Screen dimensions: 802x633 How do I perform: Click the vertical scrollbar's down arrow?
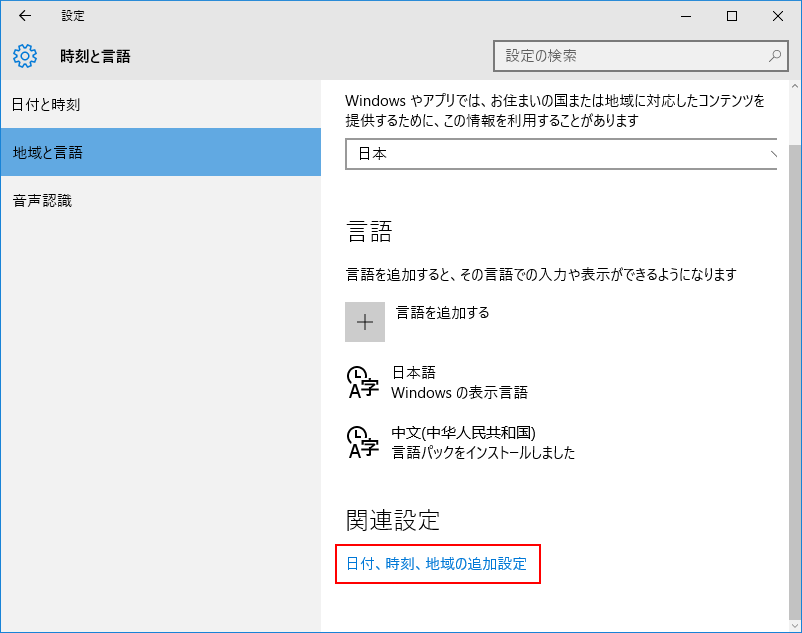point(795,626)
